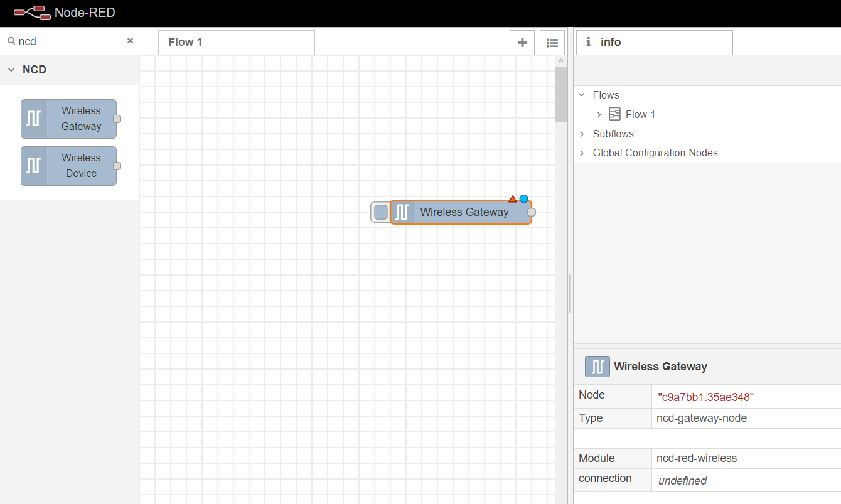Image resolution: width=841 pixels, height=504 pixels.
Task: Click Global Configuration Nodes label
Action: 655,153
